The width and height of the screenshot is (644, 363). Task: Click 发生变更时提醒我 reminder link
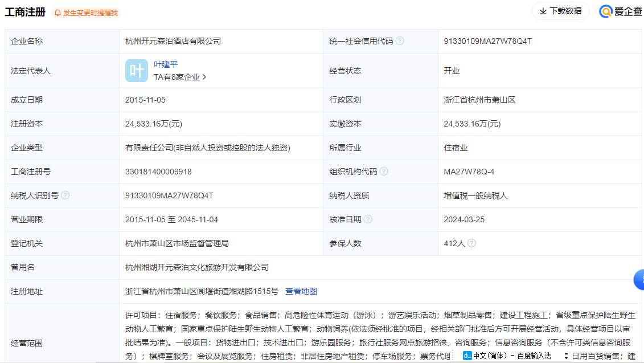coord(91,13)
